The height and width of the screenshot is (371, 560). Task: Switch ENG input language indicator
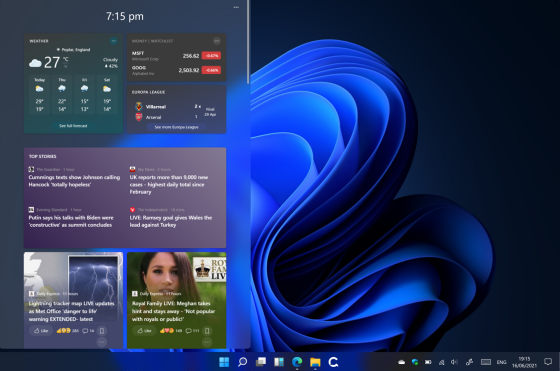pos(501,362)
